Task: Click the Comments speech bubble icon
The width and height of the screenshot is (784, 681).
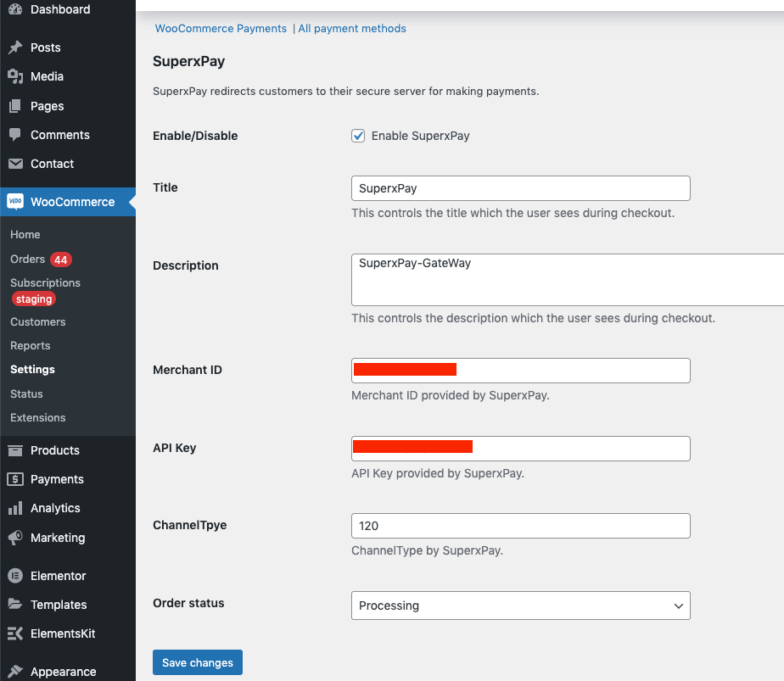Action: tap(15, 135)
